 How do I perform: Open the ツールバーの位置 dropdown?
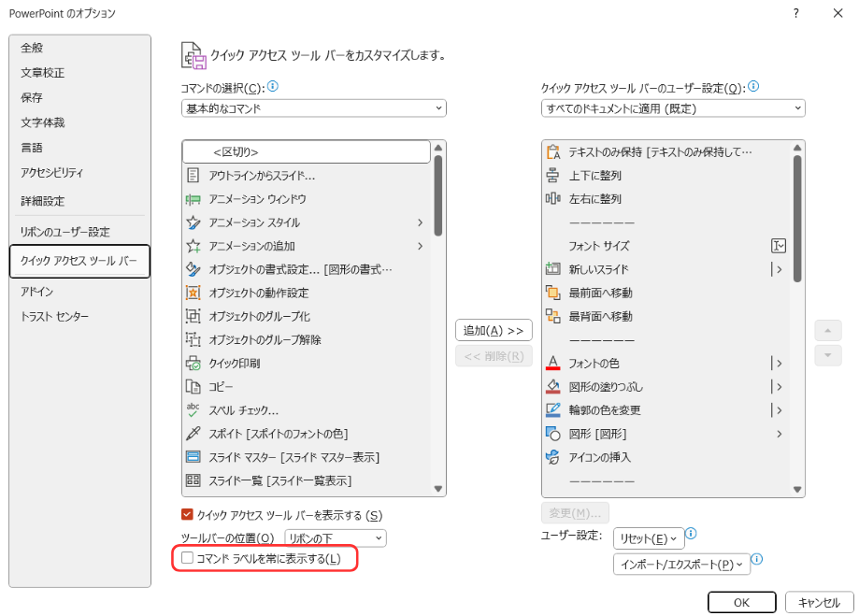click(x=336, y=538)
